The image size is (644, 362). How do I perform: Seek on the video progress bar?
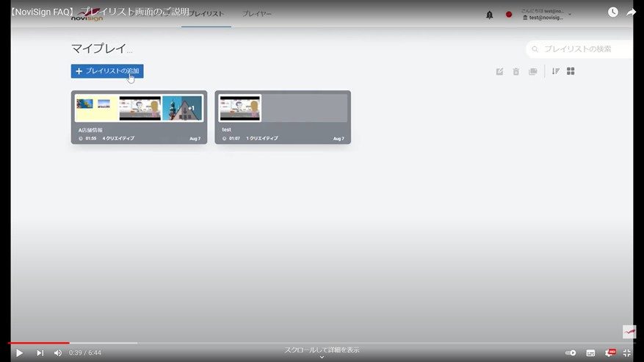pos(322,343)
